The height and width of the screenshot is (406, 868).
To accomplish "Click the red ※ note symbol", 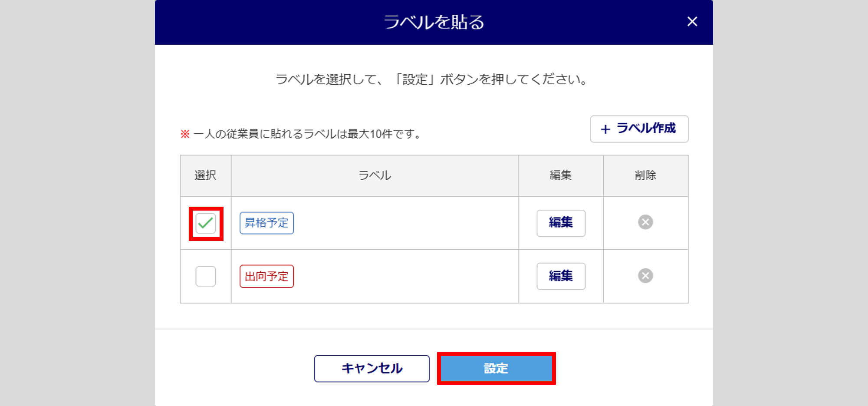I will [185, 134].
